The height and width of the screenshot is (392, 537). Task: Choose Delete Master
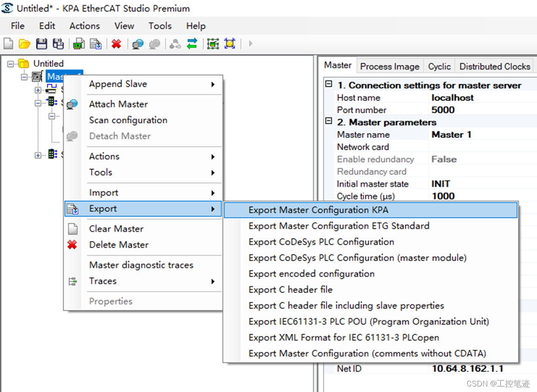coord(143,245)
